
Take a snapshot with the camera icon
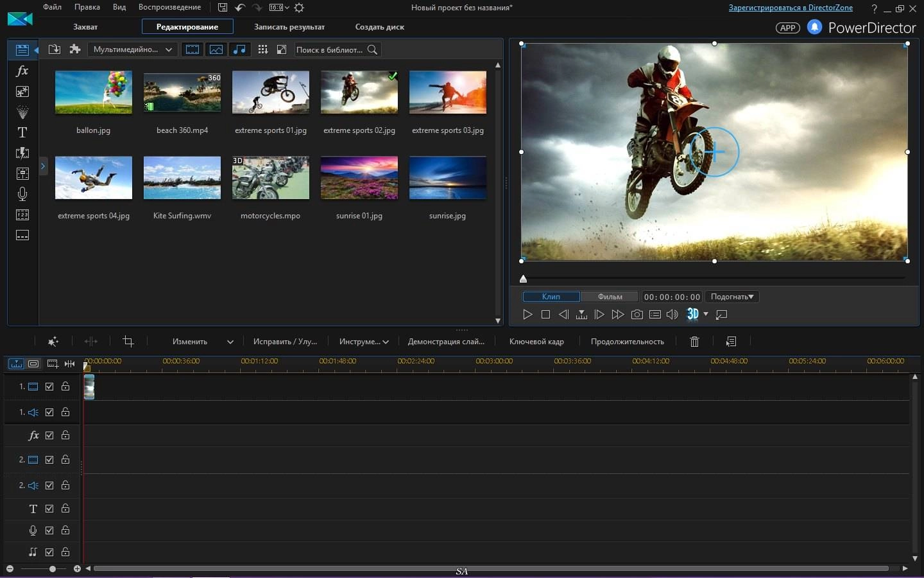tap(637, 315)
